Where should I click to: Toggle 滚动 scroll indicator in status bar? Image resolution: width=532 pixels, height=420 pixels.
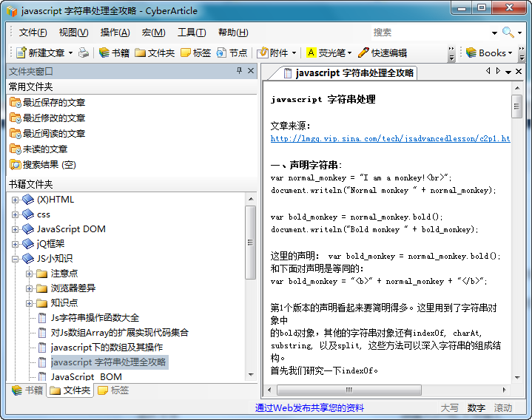(503, 407)
